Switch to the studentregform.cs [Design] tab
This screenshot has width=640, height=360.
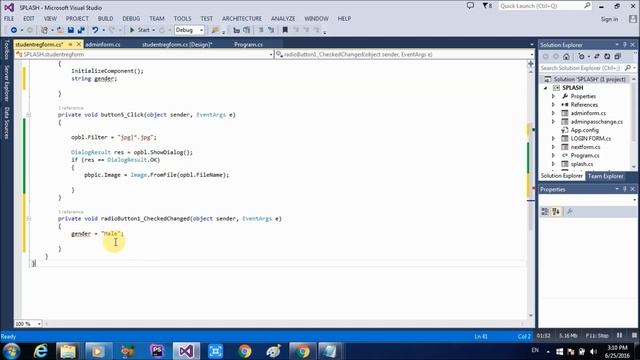[x=177, y=44]
